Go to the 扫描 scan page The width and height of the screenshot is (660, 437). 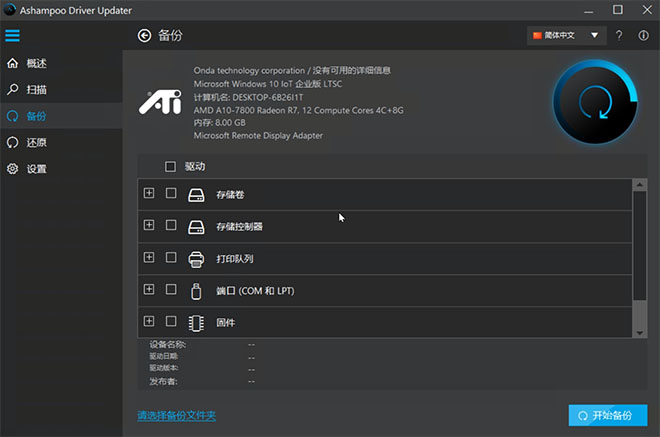click(x=61, y=89)
